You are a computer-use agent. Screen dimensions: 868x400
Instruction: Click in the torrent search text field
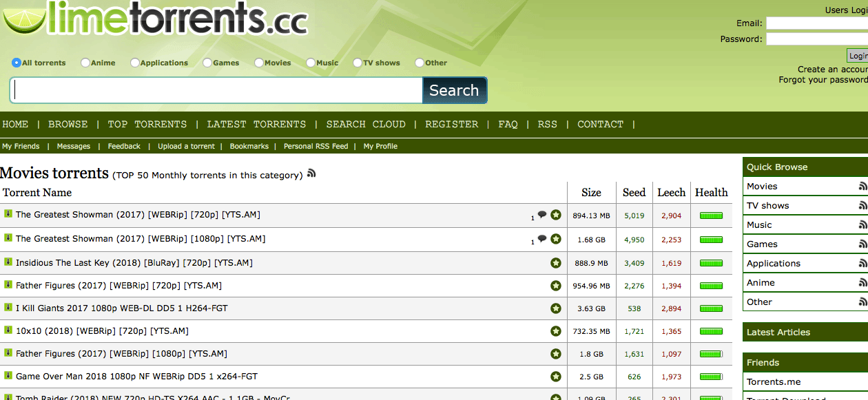coord(216,90)
